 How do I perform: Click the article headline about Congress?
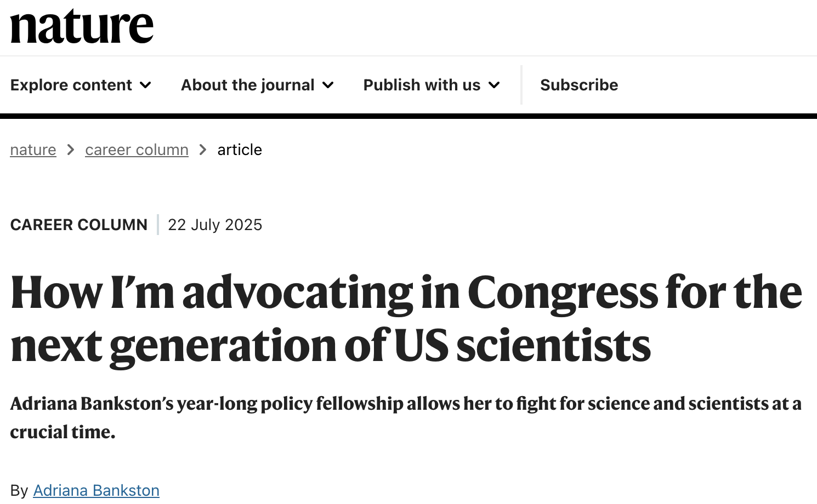coord(406,319)
